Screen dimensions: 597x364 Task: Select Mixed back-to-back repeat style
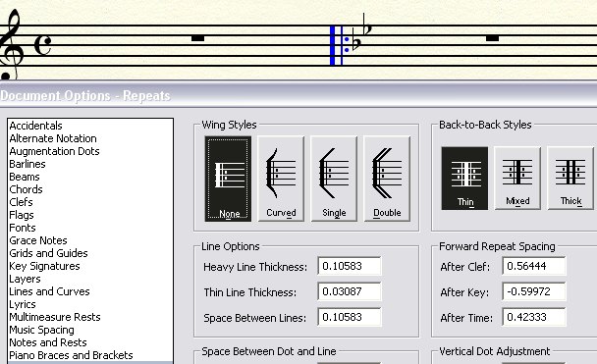517,179
